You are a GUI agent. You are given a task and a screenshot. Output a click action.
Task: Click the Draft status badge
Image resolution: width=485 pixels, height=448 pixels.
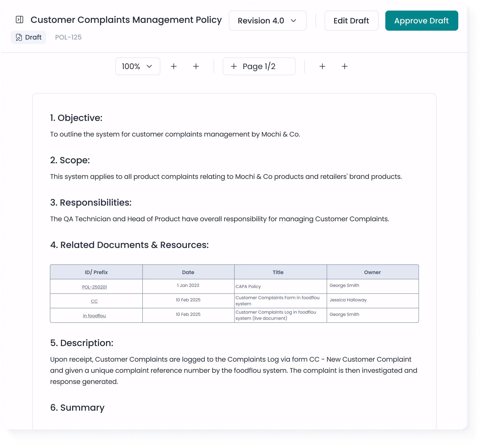point(28,37)
